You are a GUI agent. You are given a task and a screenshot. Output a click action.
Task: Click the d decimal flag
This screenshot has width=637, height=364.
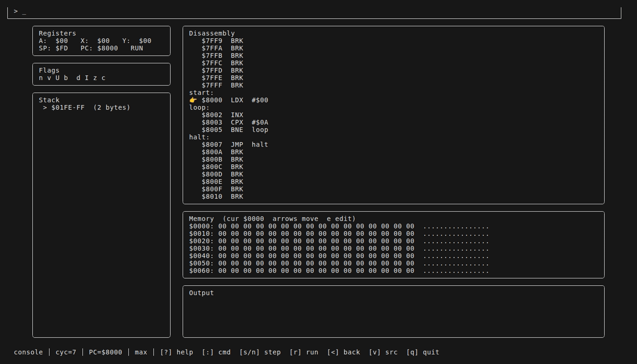[78, 78]
